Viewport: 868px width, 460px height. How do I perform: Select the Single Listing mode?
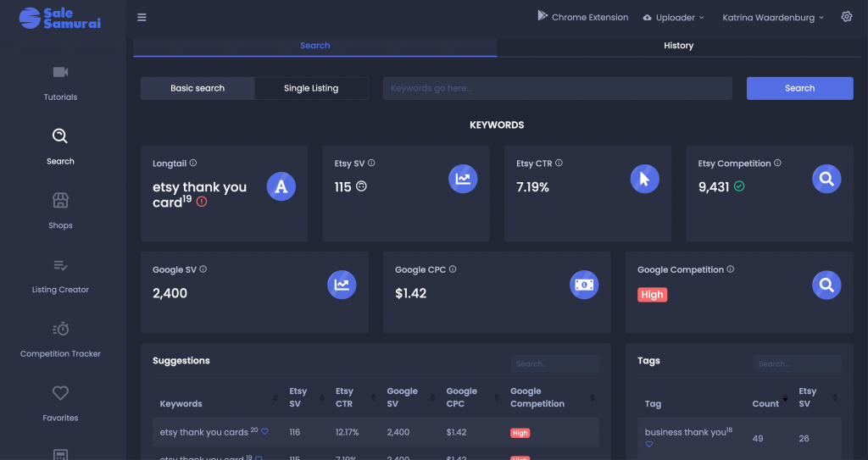pos(311,88)
